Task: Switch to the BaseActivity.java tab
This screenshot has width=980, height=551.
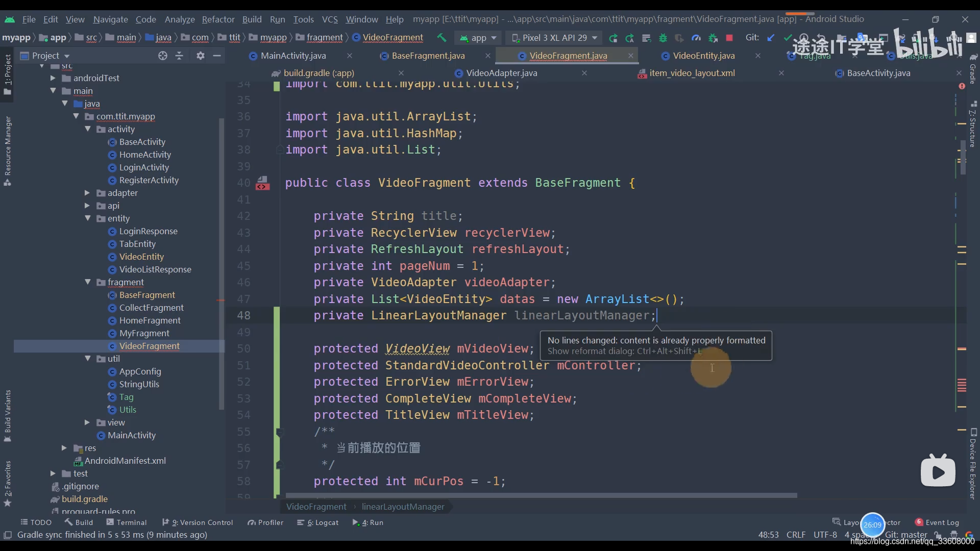Action: click(x=878, y=73)
